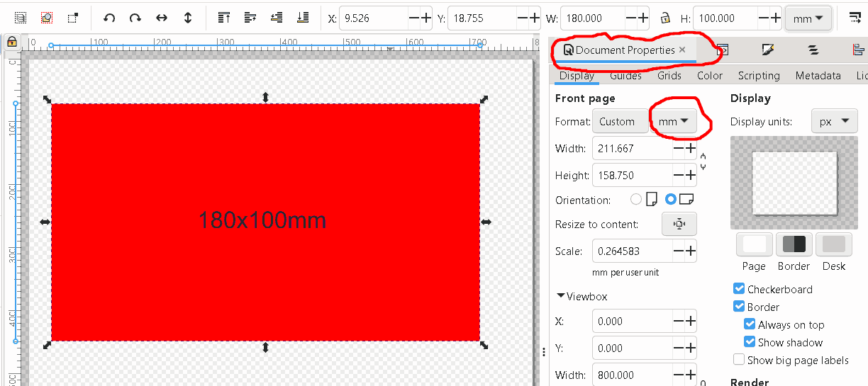This screenshot has width=868, height=386.
Task: Click the Resize to content button
Action: 679,224
